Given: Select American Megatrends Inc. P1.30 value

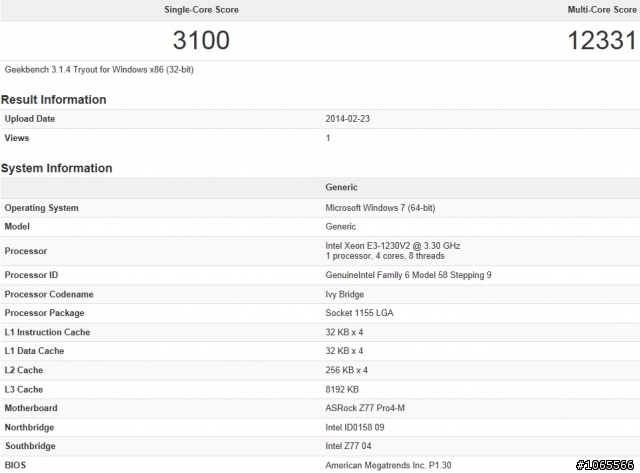Looking at the screenshot, I should click(x=388, y=465).
